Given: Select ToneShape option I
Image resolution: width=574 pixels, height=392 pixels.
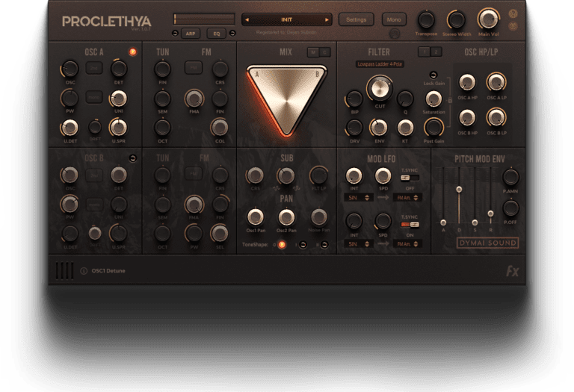Looking at the screenshot, I should (x=303, y=245).
